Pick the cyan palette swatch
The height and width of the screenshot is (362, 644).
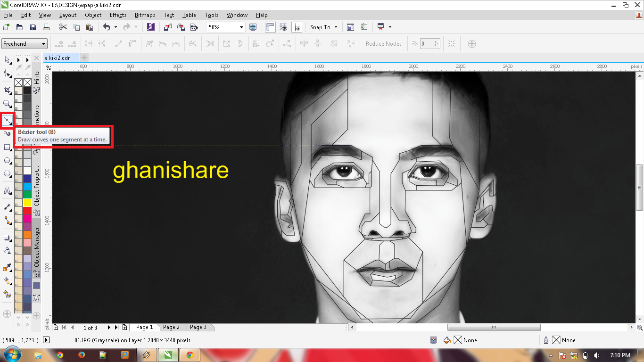[27, 186]
